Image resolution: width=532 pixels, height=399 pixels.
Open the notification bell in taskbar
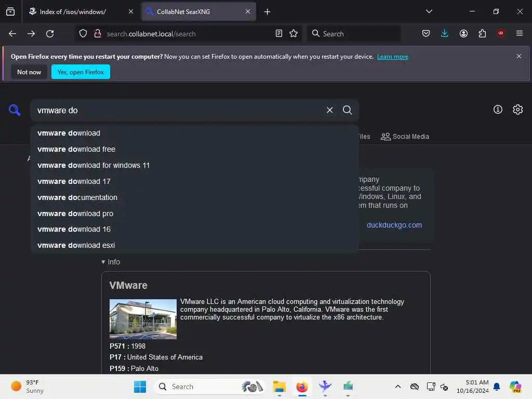[x=497, y=387]
